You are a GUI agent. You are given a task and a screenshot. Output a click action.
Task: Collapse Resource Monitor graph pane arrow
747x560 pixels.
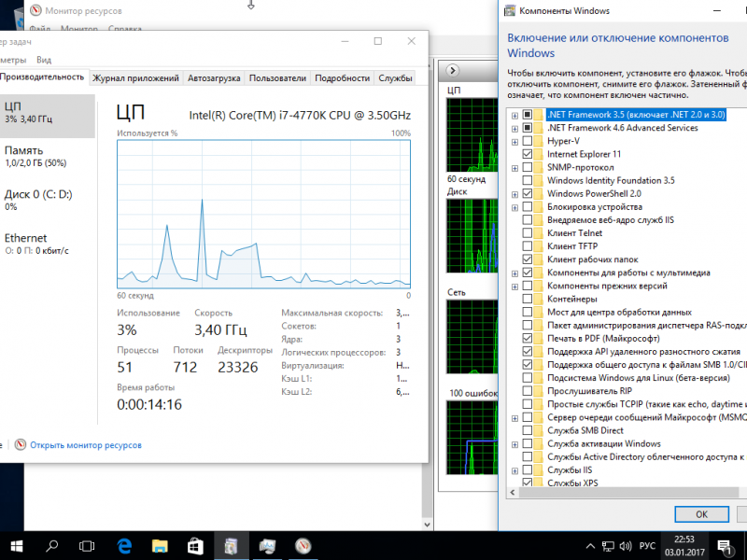pos(453,71)
